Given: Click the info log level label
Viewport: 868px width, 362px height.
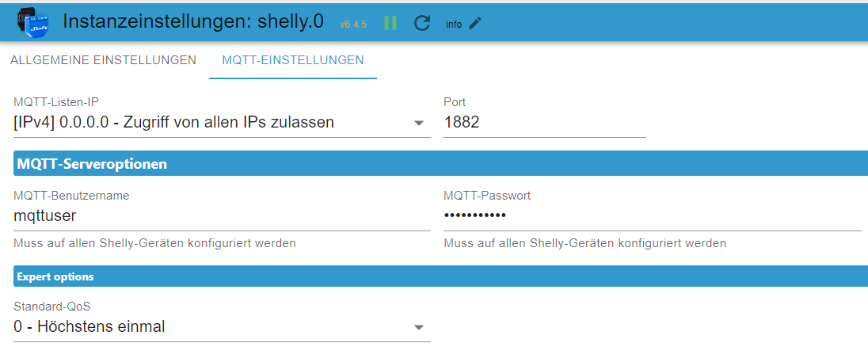Looking at the screenshot, I should pos(454,24).
